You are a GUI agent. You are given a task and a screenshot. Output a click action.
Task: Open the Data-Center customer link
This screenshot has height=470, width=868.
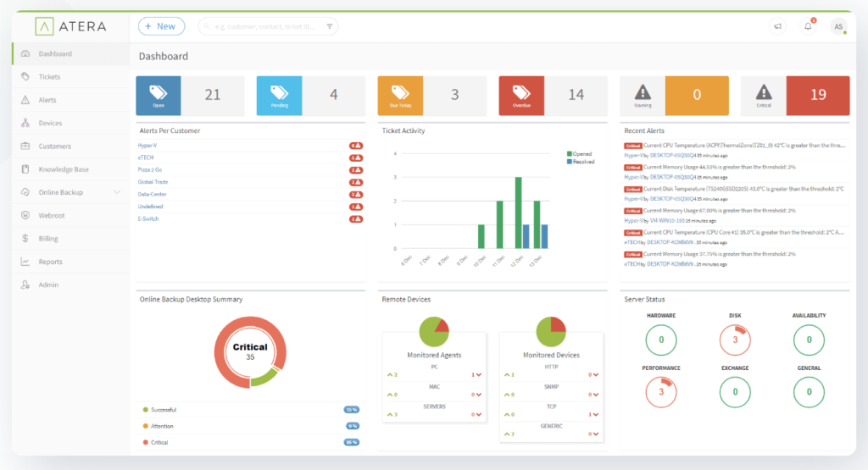click(x=153, y=194)
